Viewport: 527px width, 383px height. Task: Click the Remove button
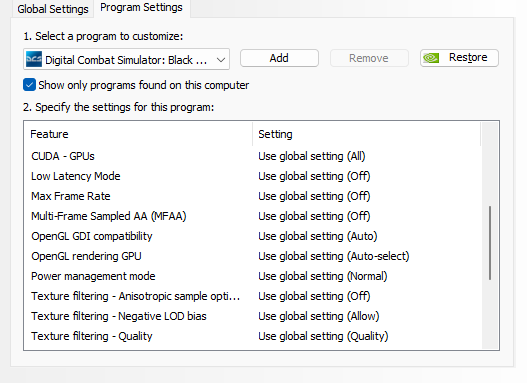[x=369, y=58]
